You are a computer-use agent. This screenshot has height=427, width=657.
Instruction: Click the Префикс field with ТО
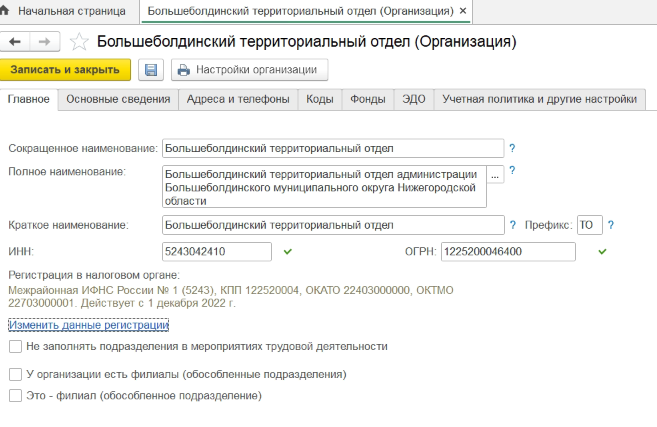click(x=590, y=225)
